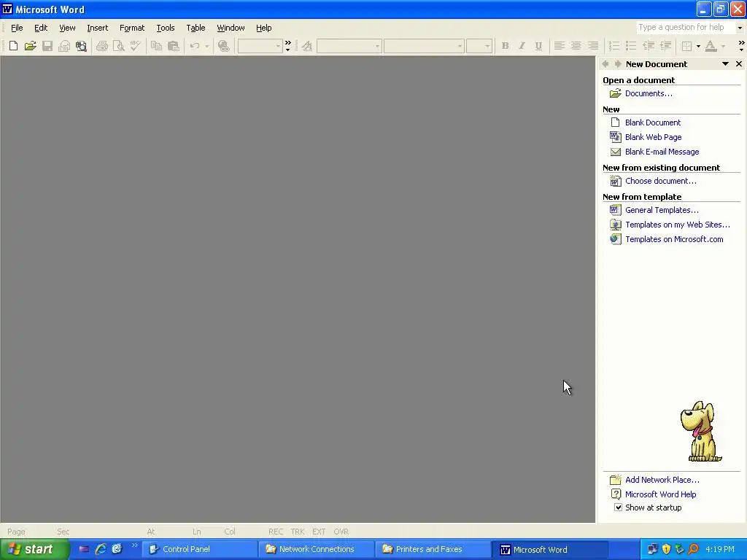Click the Blank E-mail Message link
This screenshot has height=560, width=747.
click(x=662, y=152)
